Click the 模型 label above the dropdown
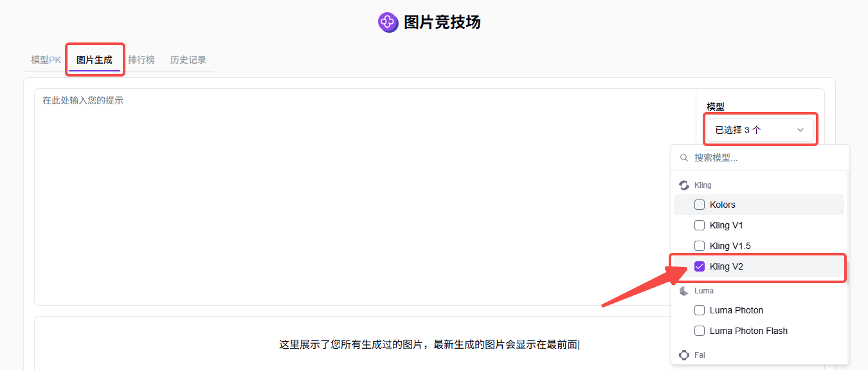This screenshot has height=370, width=868. (x=716, y=107)
